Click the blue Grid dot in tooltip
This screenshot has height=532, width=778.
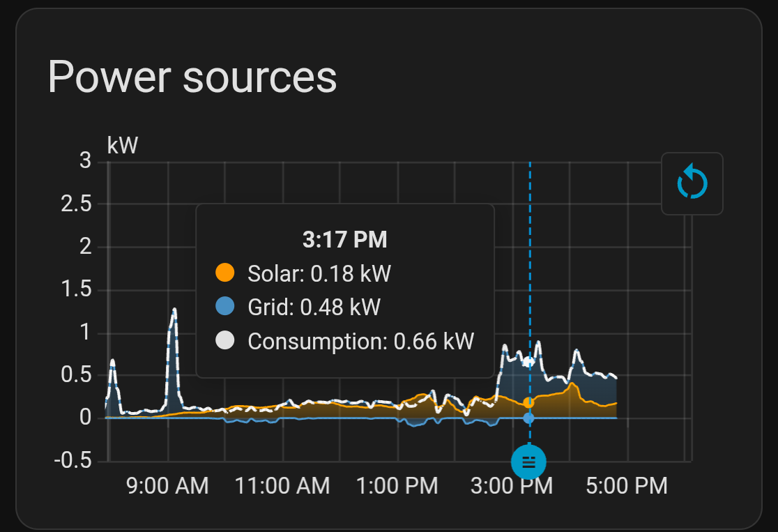pos(225,307)
